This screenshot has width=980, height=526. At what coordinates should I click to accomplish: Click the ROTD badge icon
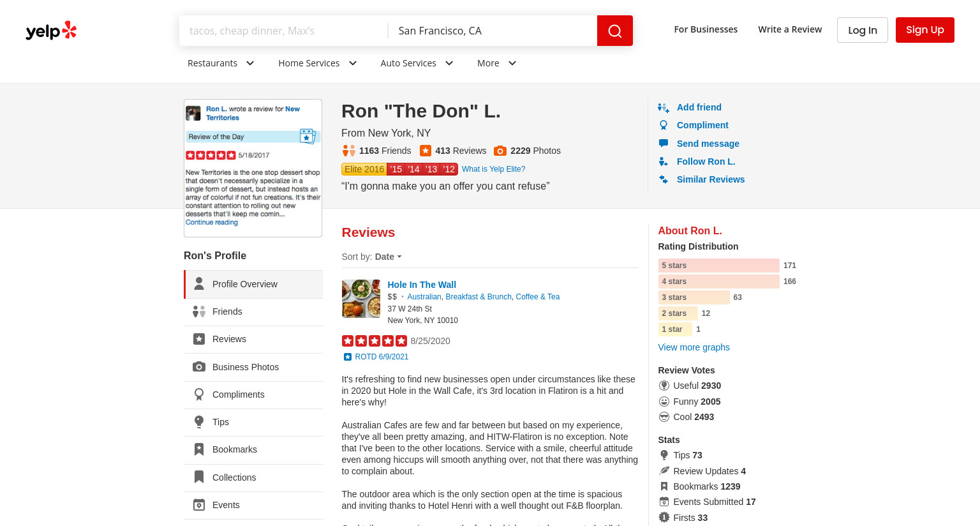348,357
